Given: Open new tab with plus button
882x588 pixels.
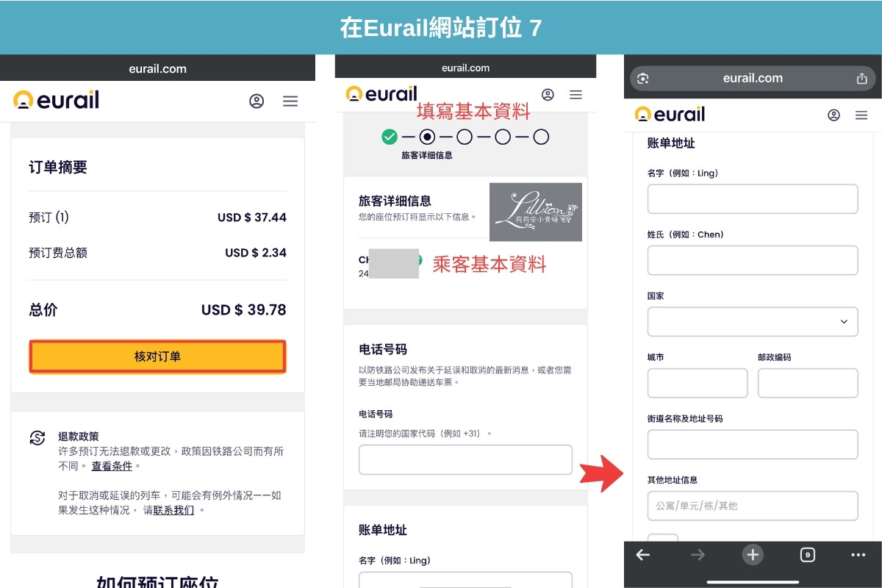Looking at the screenshot, I should click(x=752, y=555).
